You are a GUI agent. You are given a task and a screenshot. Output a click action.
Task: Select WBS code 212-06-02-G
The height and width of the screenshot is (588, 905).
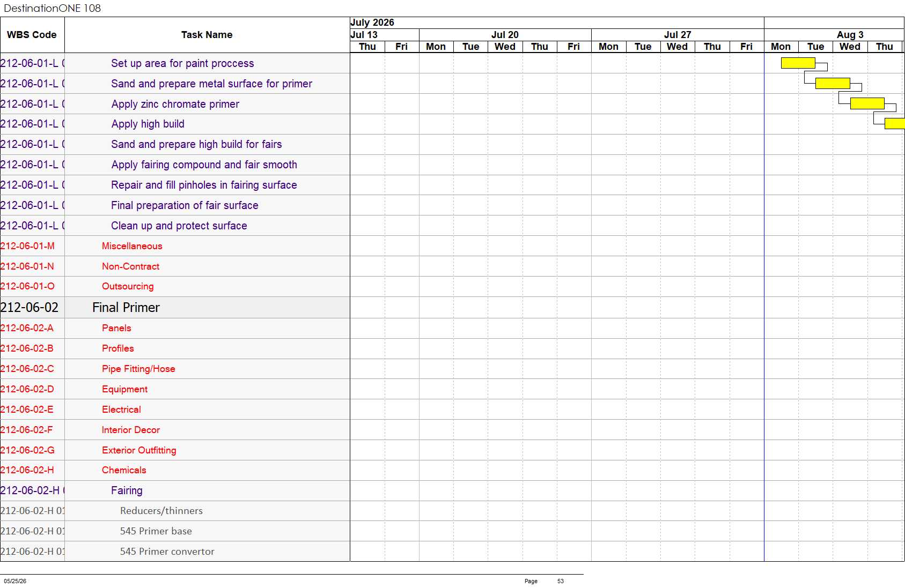point(27,450)
